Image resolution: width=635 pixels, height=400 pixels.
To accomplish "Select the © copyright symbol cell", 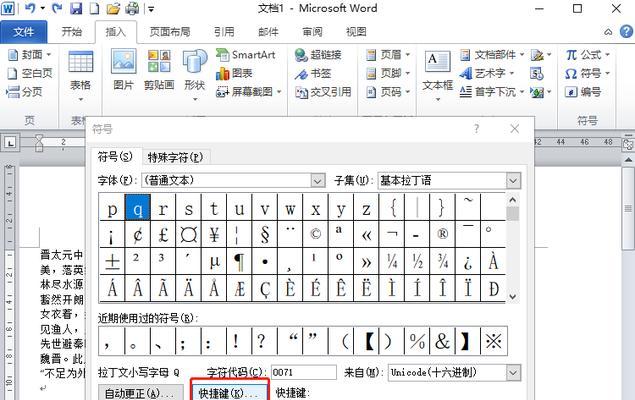I will [x=315, y=234].
